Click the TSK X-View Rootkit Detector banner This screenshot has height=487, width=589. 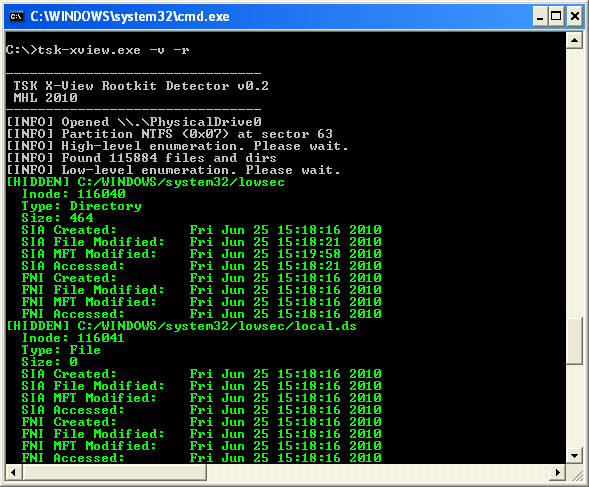click(141, 86)
